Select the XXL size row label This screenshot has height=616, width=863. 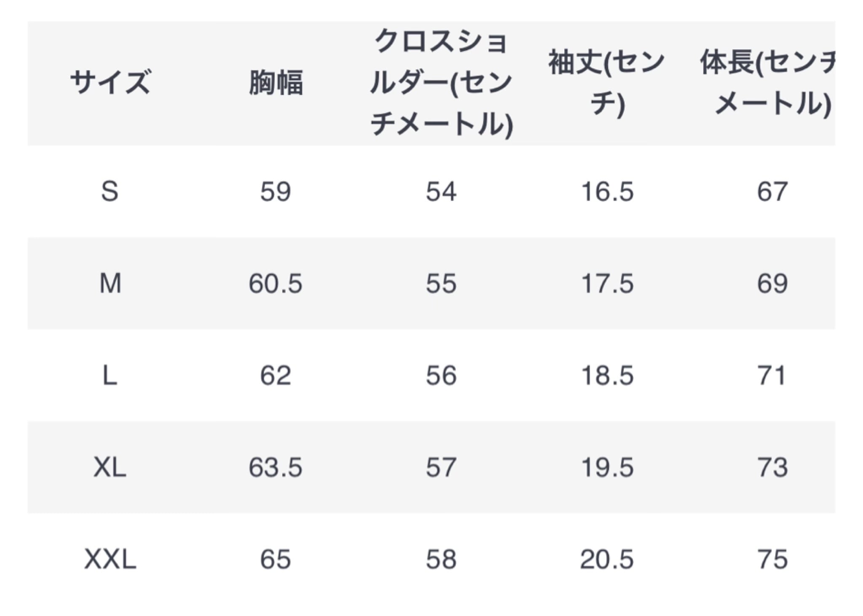point(110,560)
